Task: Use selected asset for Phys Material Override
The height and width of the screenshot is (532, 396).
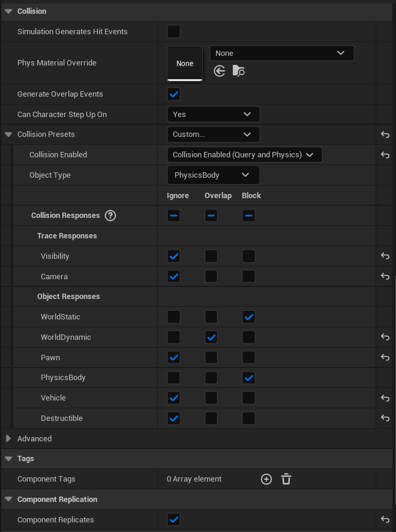Action: pos(219,70)
